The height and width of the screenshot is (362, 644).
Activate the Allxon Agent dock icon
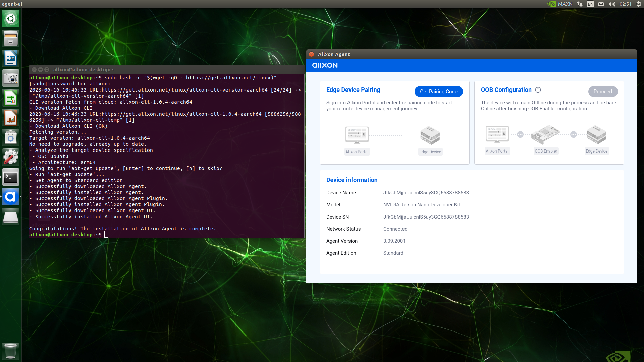pos(11,197)
